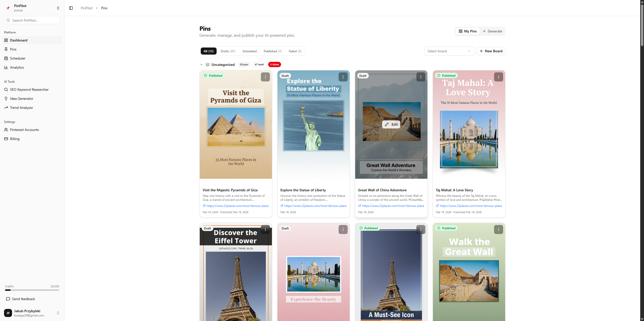Edit the Great Wall Adventure pin
Image resolution: width=644 pixels, height=321 pixels.
[391, 124]
